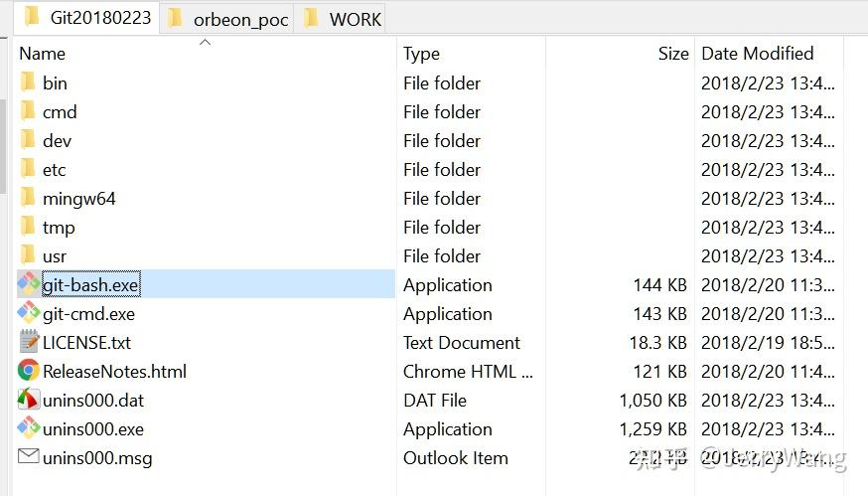Click the 121 KB size cell
This screenshot has width=868, height=496.
(x=659, y=372)
